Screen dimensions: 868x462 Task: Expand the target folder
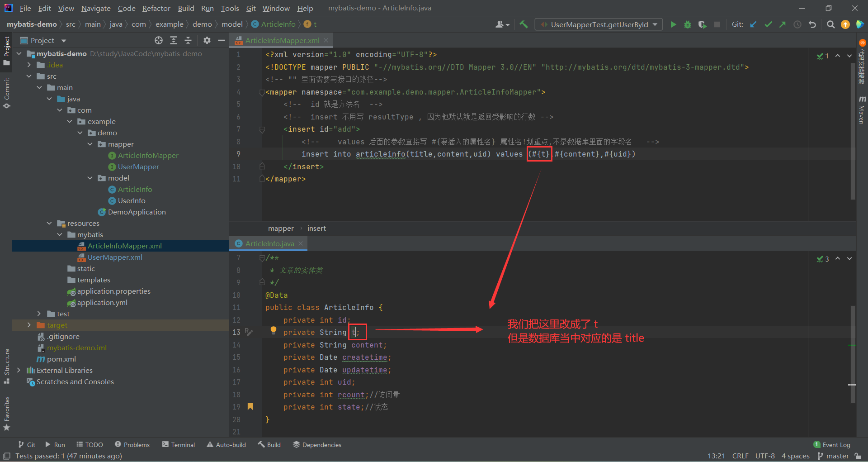(x=29, y=325)
